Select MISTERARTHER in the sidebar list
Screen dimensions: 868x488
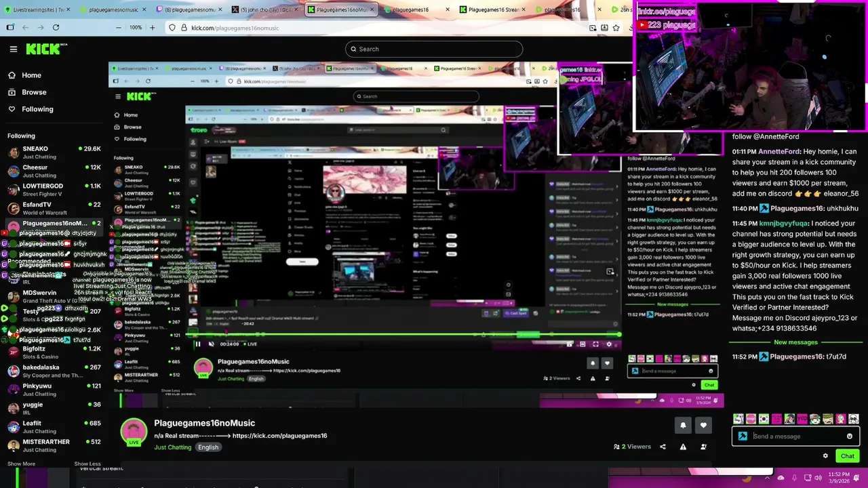(x=54, y=445)
